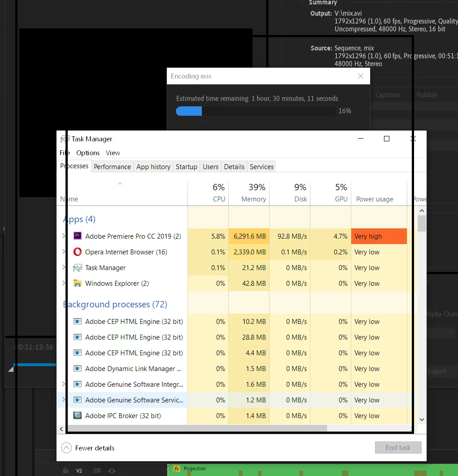Click the 92.8 MB/s disk value

point(292,236)
